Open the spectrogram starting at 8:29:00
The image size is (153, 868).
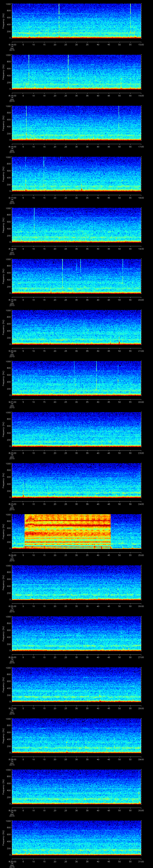coord(76,786)
